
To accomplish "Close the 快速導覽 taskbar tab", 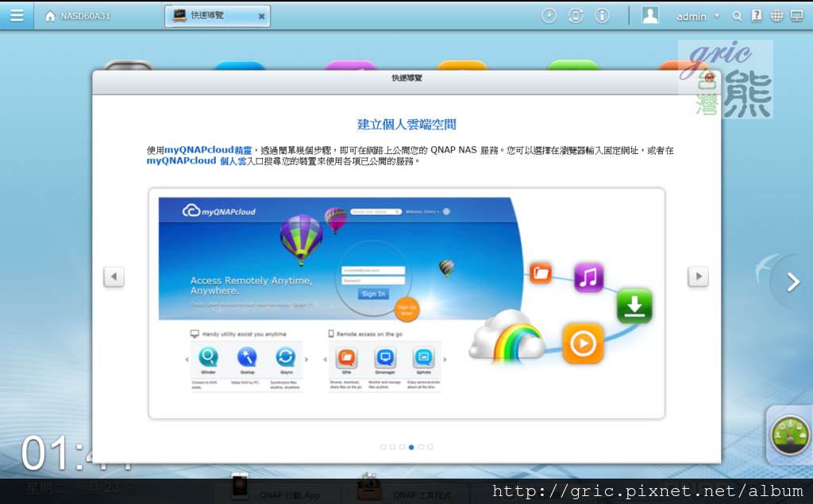I will click(261, 17).
